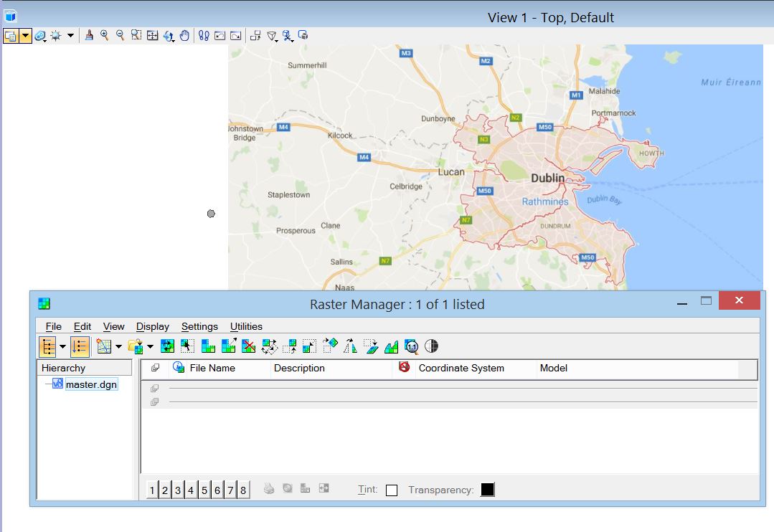The height and width of the screenshot is (532, 774).
Task: Click the Display Styles icon in View 1
Action: [40, 36]
